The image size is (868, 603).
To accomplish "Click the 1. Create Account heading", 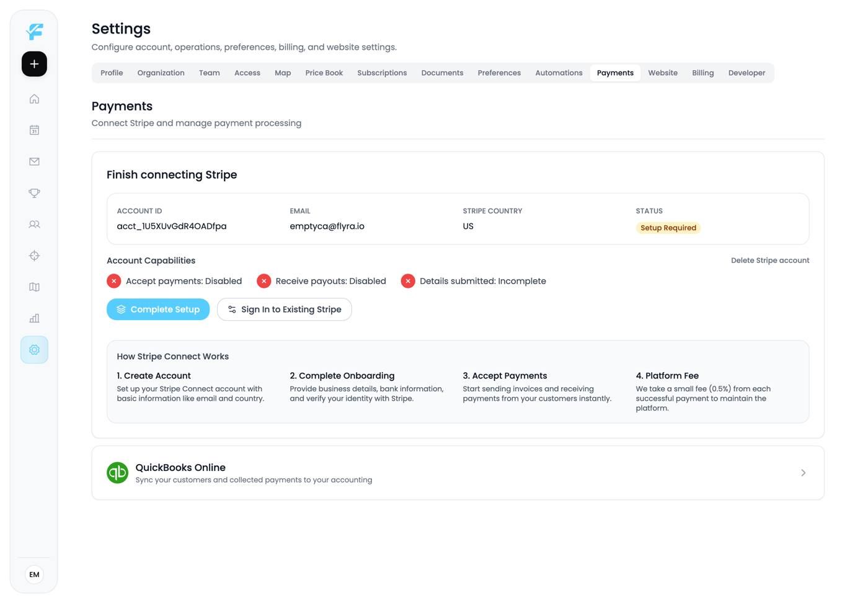I will point(154,376).
